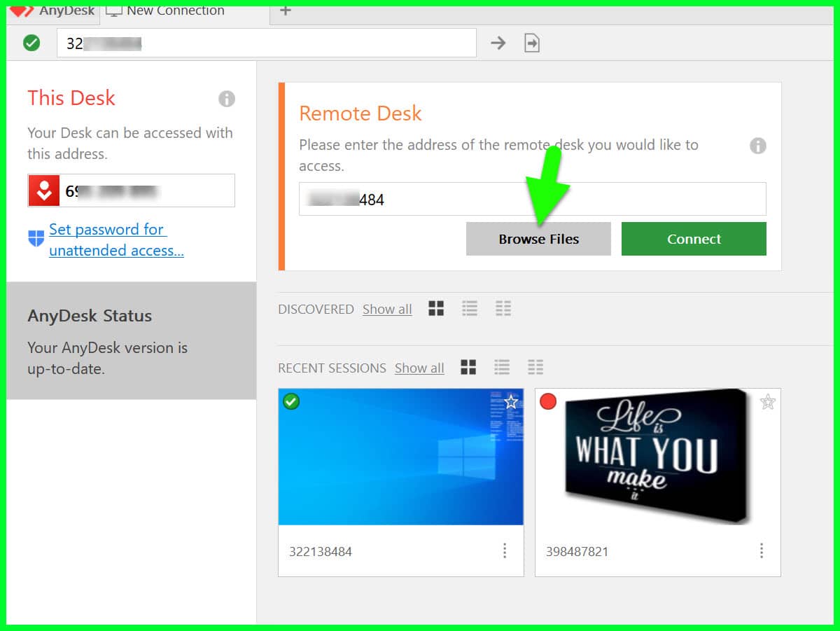This screenshot has width=840, height=631.
Task: Click the session ID text 322138484
Action: pyautogui.click(x=321, y=552)
